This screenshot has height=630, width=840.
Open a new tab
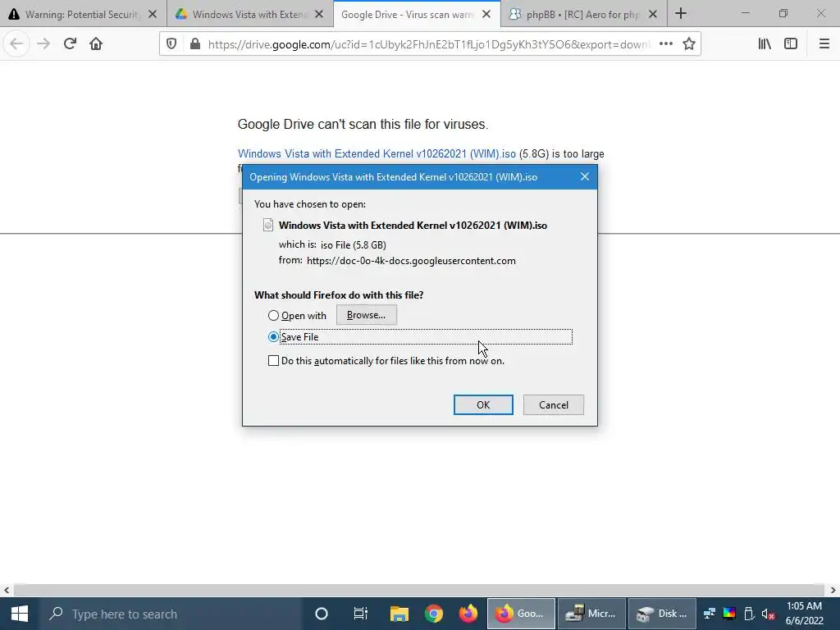click(681, 13)
